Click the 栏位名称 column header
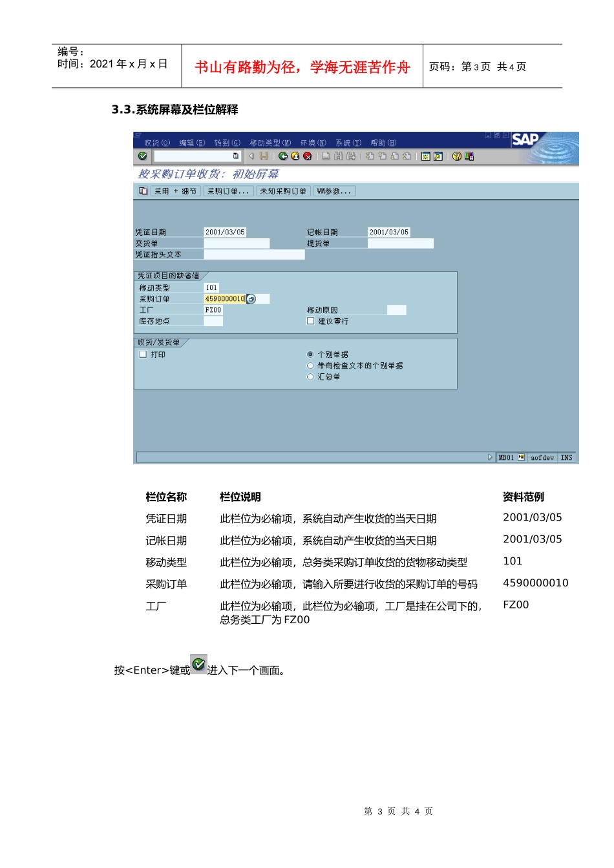Viewport: 614px width, 868px height. (x=166, y=497)
